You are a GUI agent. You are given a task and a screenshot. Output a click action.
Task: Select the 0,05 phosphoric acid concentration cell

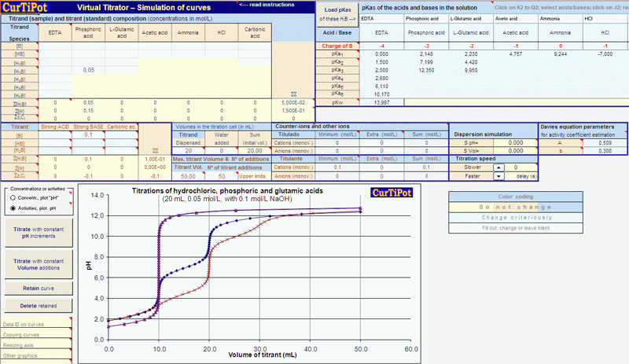[88, 70]
